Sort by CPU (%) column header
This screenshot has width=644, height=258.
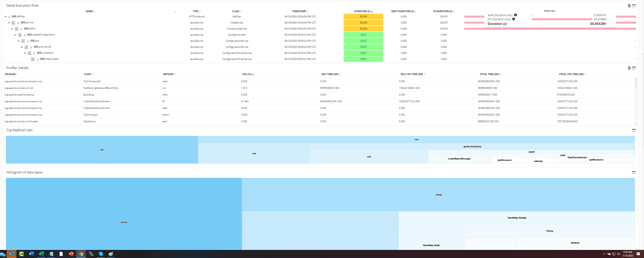coord(247,74)
